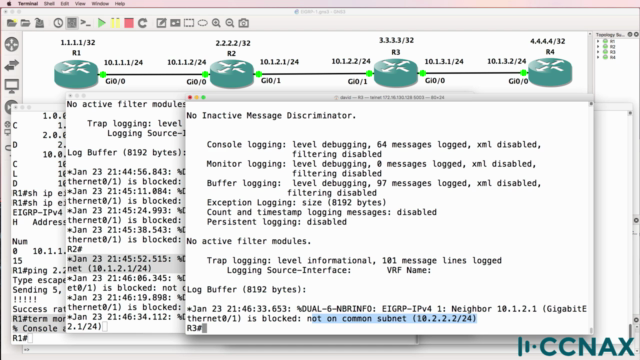Open the Window menu
This screenshot has width=640, height=360.
tap(100, 4)
